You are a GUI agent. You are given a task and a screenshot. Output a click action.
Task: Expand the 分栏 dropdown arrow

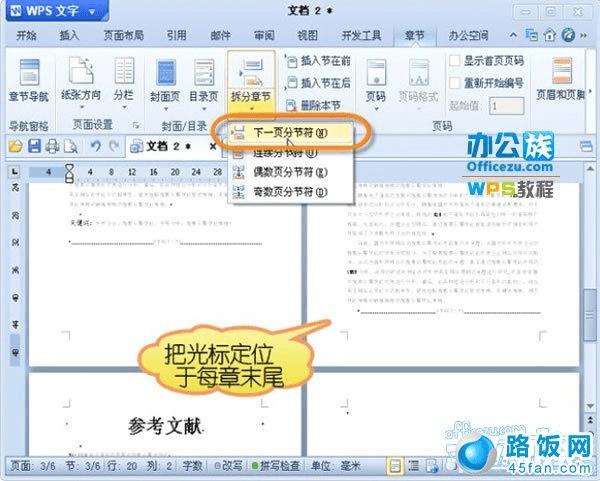pyautogui.click(x=124, y=107)
